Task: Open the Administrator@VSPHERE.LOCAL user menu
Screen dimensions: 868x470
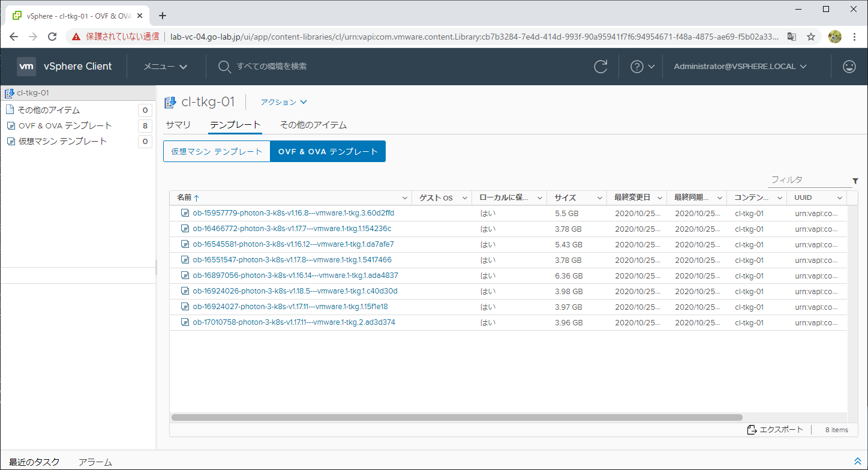Action: (740, 67)
